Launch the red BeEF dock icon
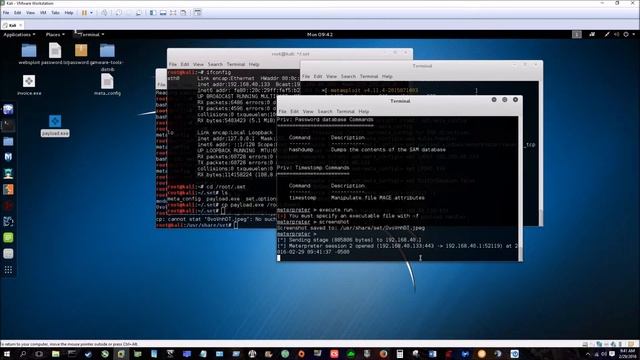This screenshot has height=360, width=640. [x=8, y=205]
